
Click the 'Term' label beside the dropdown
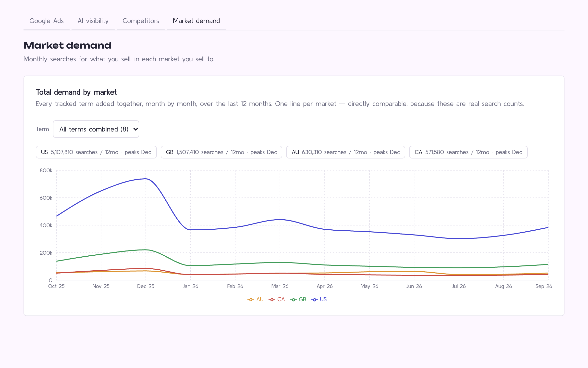click(x=42, y=129)
